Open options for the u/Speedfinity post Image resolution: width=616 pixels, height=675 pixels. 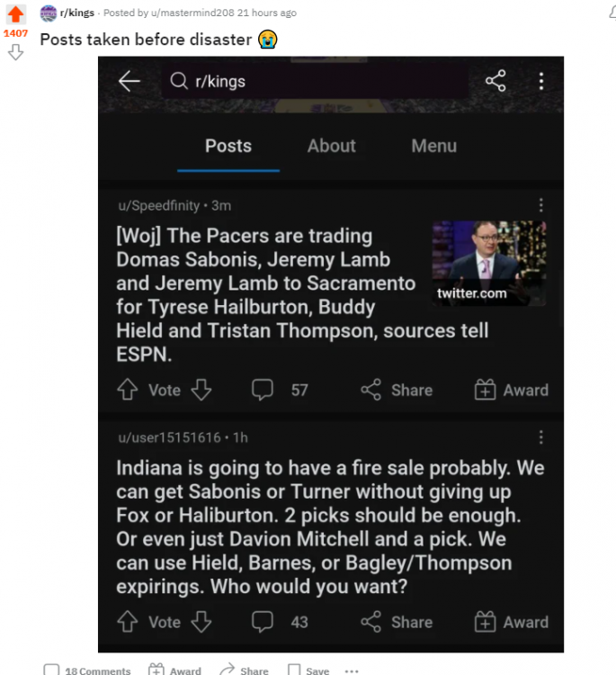(x=541, y=205)
